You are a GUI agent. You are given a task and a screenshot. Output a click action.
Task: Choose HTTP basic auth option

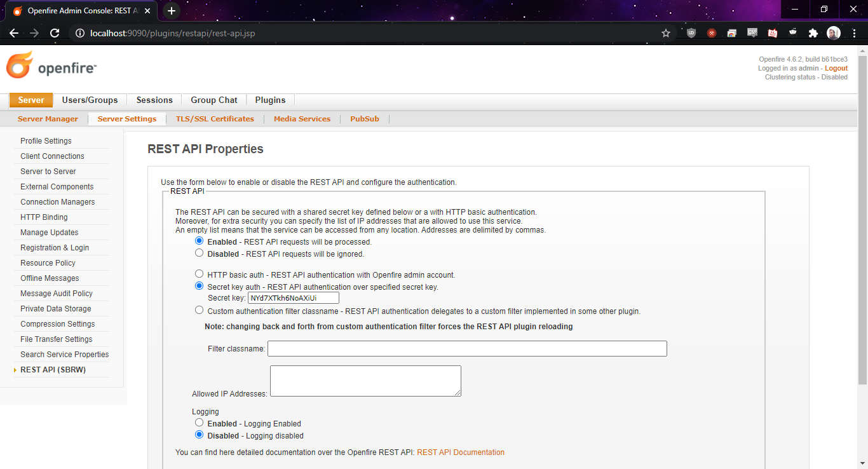200,274
